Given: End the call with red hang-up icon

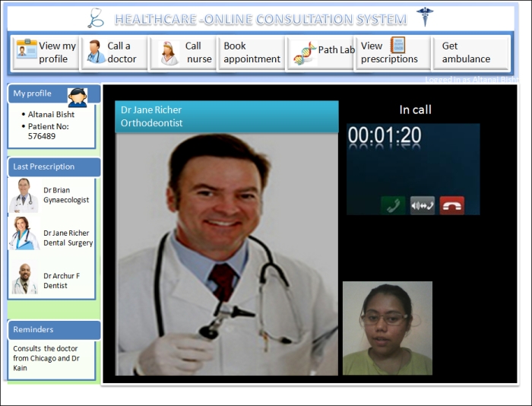Looking at the screenshot, I should pyautogui.click(x=452, y=205).
